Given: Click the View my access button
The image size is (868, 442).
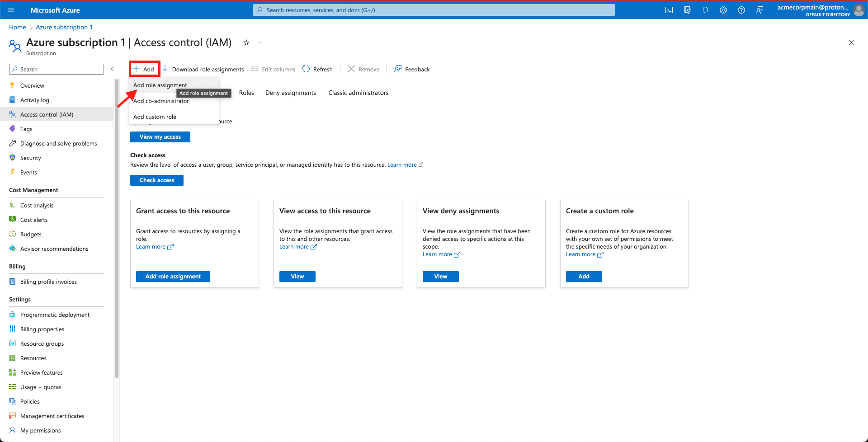Looking at the screenshot, I should tap(160, 137).
